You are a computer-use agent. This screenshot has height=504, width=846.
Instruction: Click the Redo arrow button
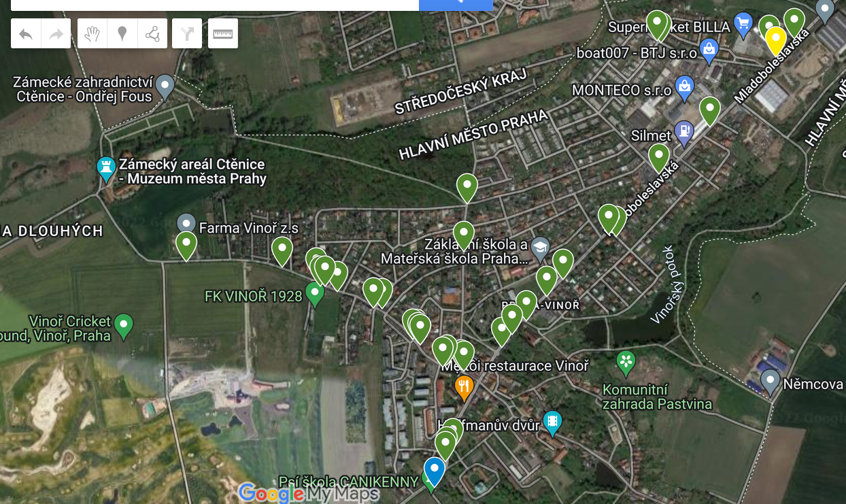coord(56,33)
